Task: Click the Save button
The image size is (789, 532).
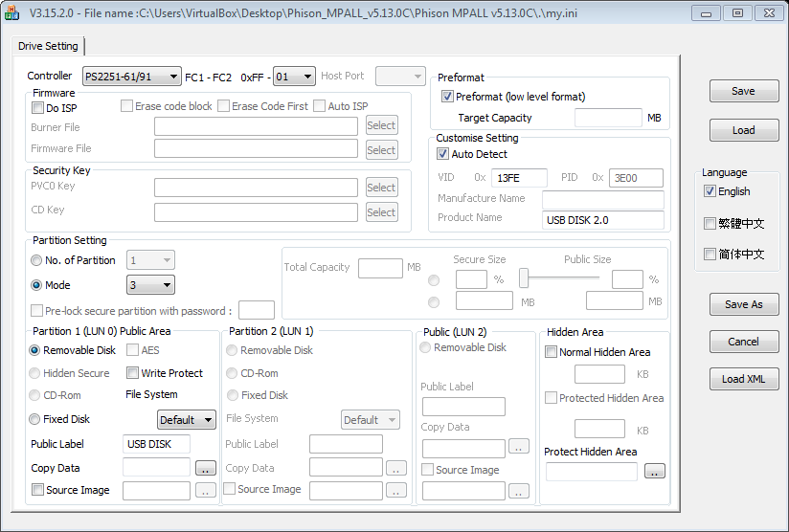Action: (x=744, y=91)
